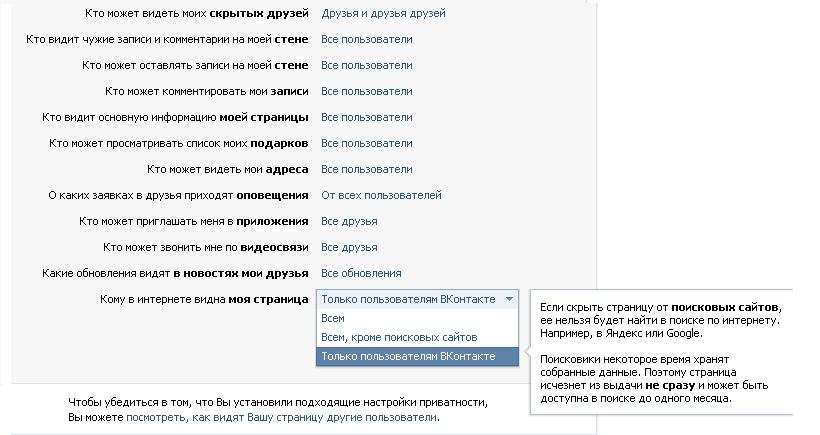Select Всем option in dropdown list
The width and height of the screenshot is (820, 435).
click(x=333, y=318)
